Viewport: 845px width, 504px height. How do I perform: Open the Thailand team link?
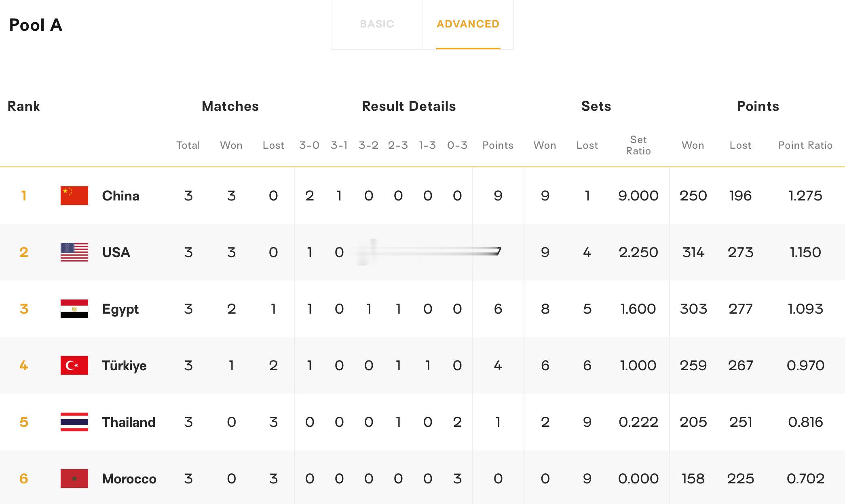[x=129, y=422]
